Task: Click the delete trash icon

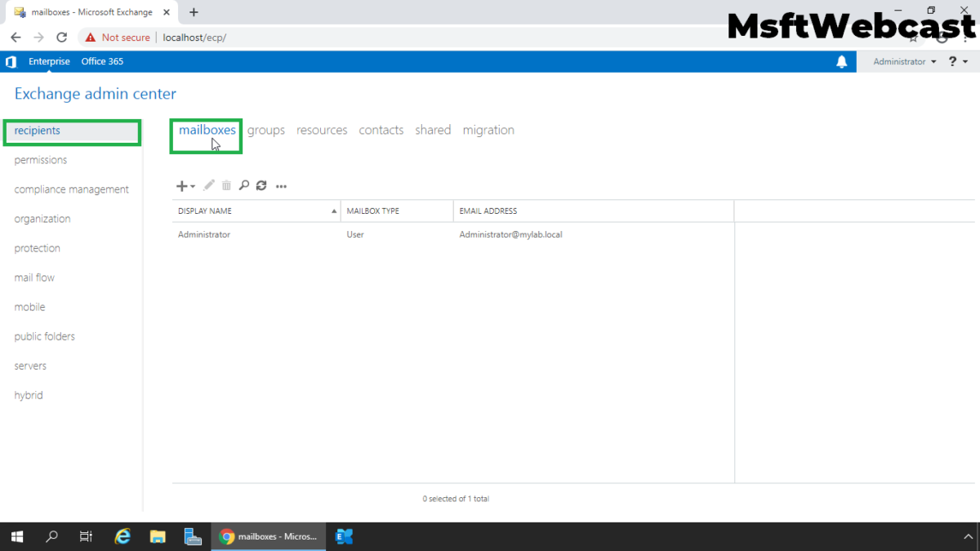Action: pyautogui.click(x=226, y=185)
